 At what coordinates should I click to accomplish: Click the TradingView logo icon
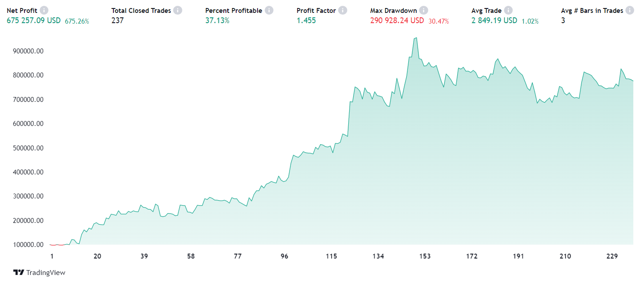pos(18,272)
